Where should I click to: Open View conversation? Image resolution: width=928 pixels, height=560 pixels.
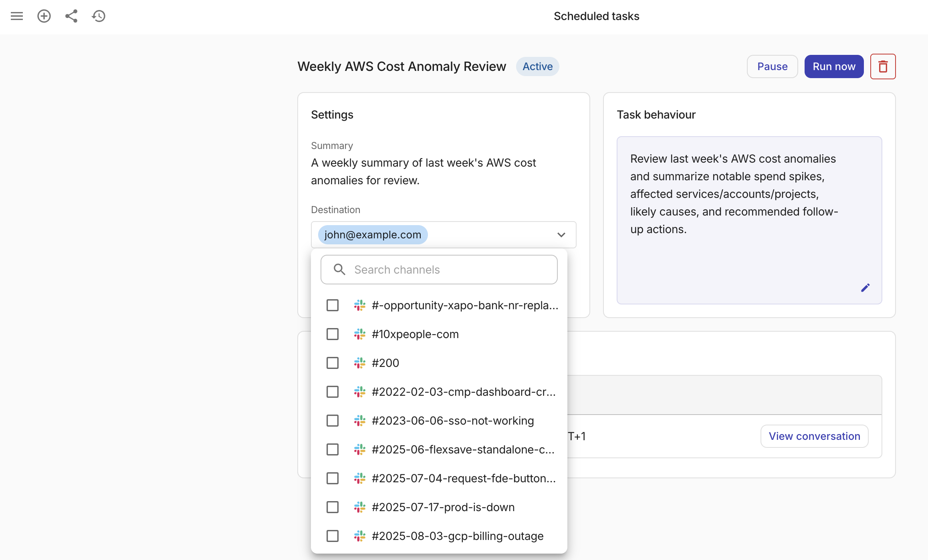pos(814,436)
